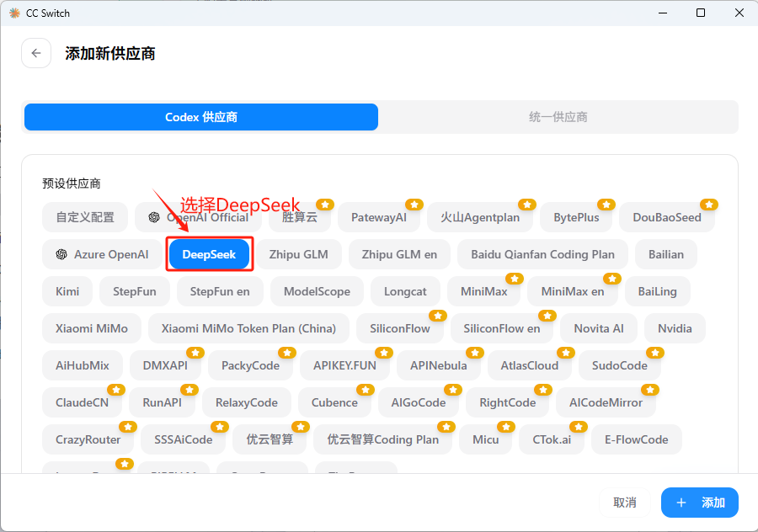The width and height of the screenshot is (758, 532).
Task: Select the 胜算云 provider preset
Action: (x=300, y=217)
